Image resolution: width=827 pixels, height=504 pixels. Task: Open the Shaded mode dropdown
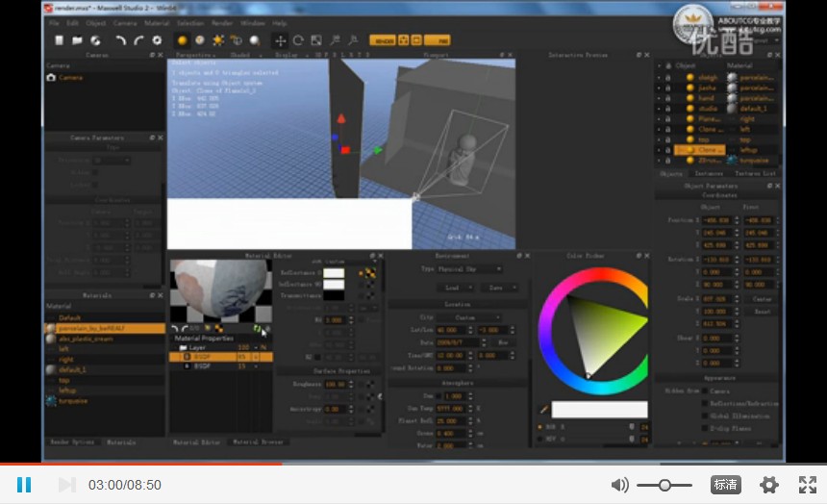244,55
